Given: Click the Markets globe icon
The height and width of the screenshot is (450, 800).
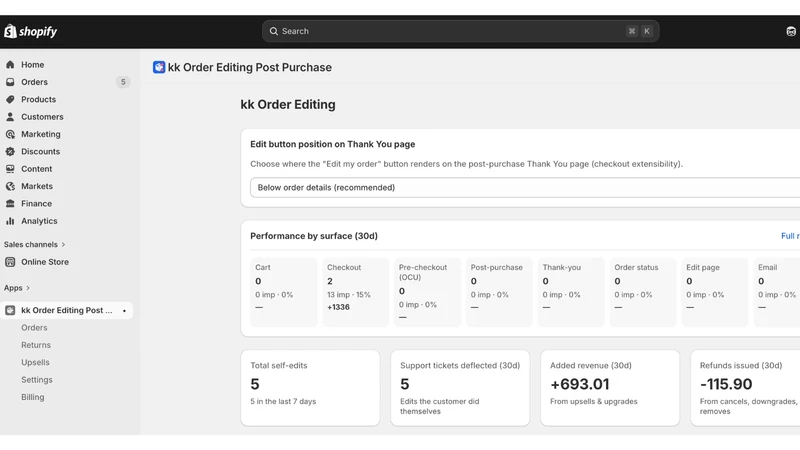Looking at the screenshot, I should 10,186.
